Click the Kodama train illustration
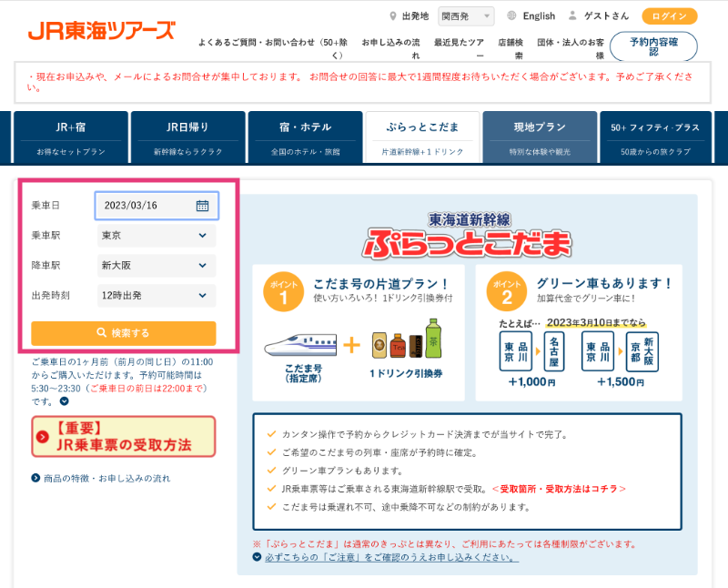 300,345
